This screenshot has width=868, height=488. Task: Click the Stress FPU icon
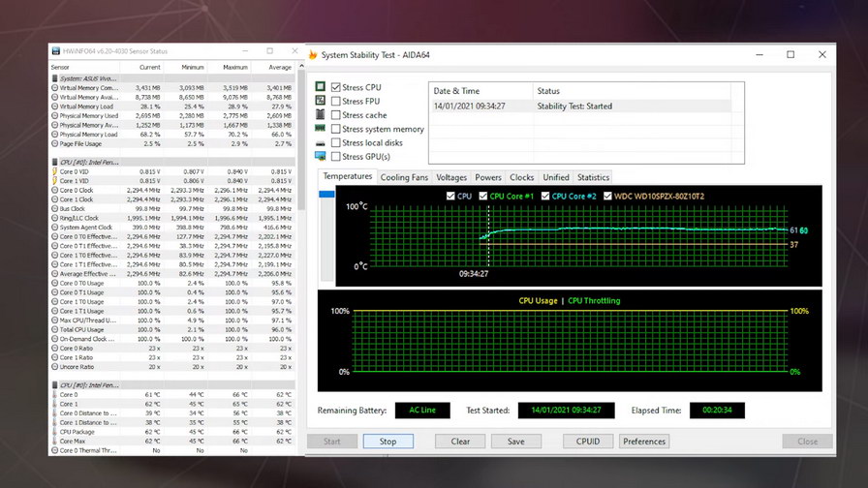pos(321,101)
